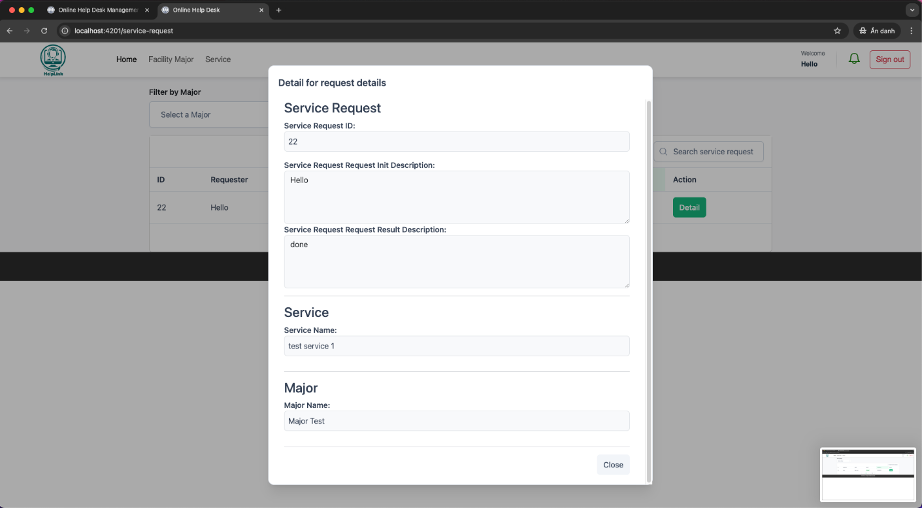
Task: Click the Result Description textarea
Action: [456, 262]
